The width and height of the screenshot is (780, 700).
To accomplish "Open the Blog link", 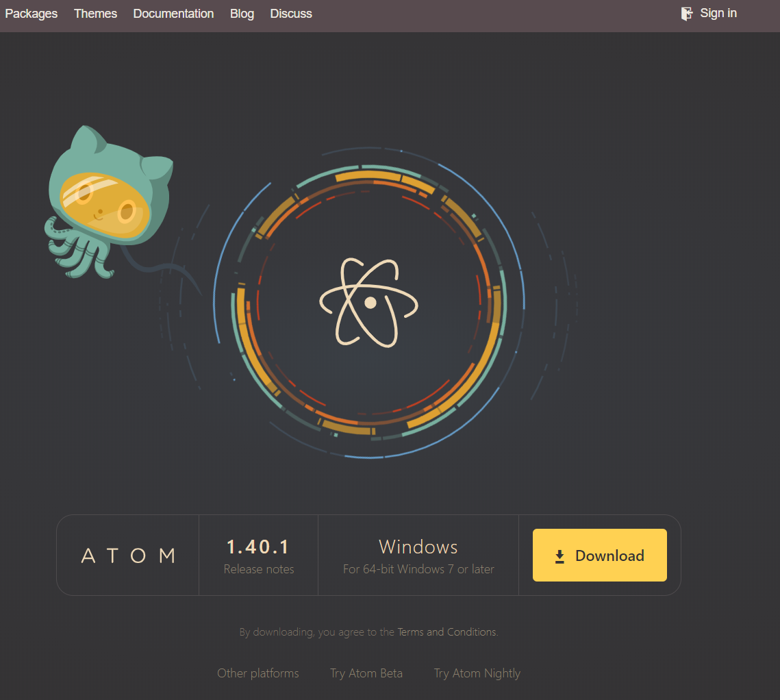I will point(242,14).
